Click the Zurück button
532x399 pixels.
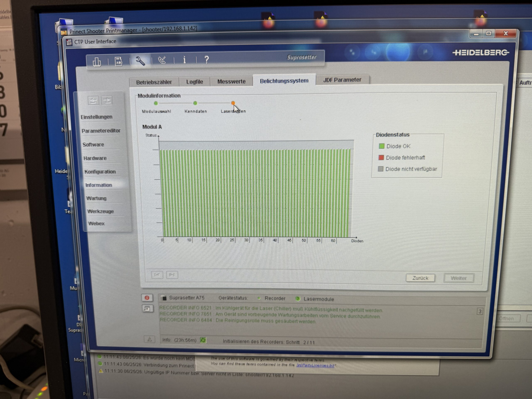(x=420, y=278)
